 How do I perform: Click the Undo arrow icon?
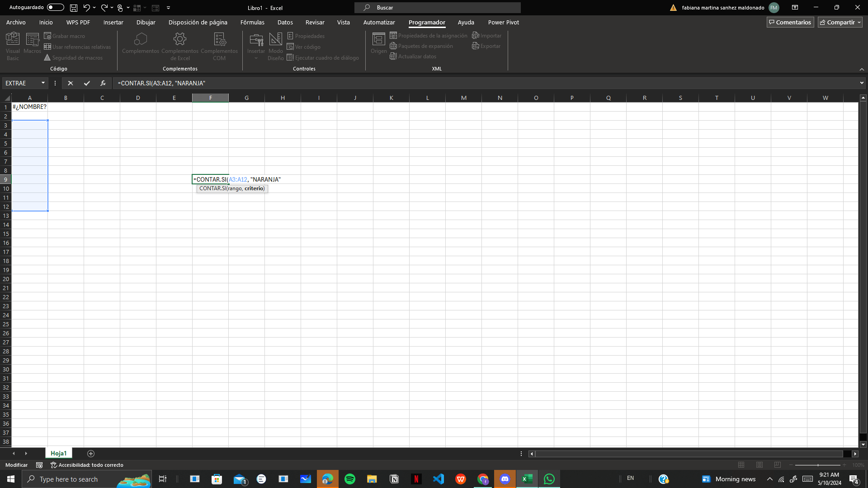[x=86, y=8]
